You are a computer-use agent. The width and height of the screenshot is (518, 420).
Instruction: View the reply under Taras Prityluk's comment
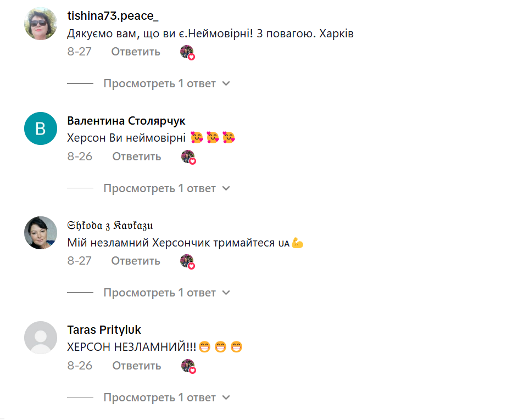(166, 398)
